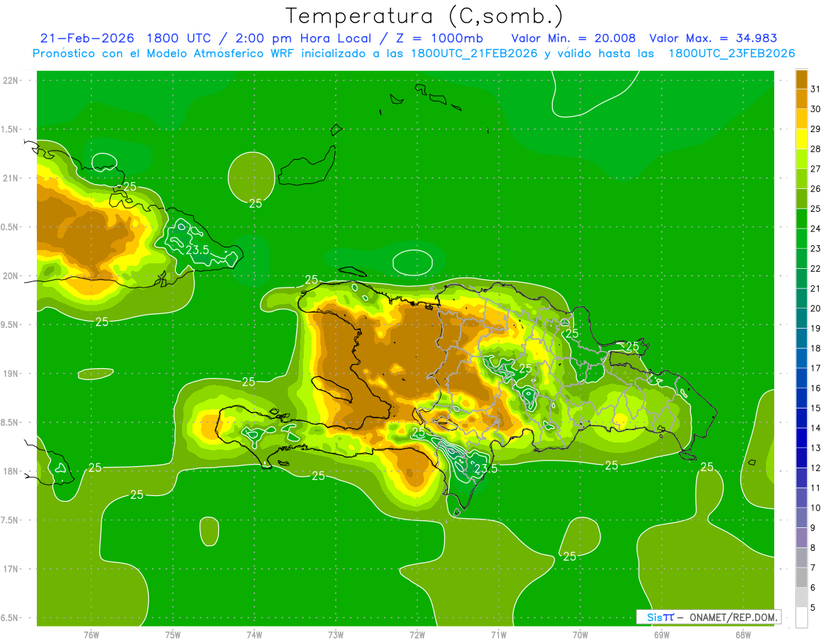Select the pressure level "Z = 1000mb"

(x=438, y=38)
